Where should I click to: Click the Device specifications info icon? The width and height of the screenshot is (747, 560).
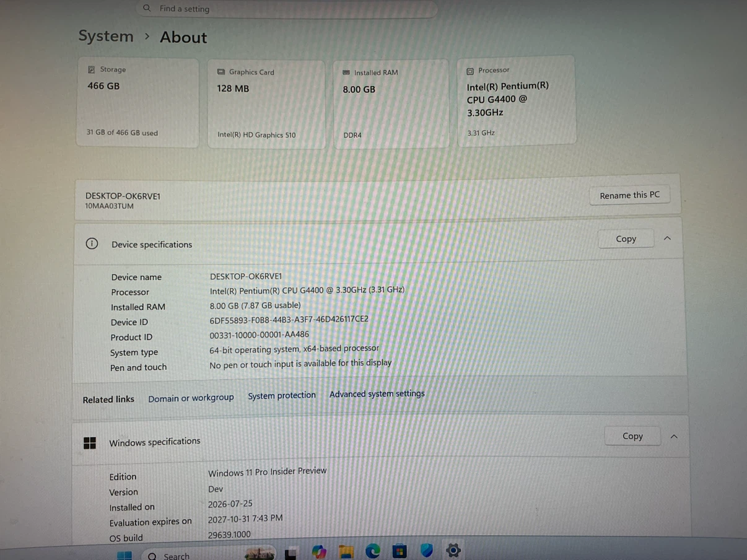click(x=92, y=243)
